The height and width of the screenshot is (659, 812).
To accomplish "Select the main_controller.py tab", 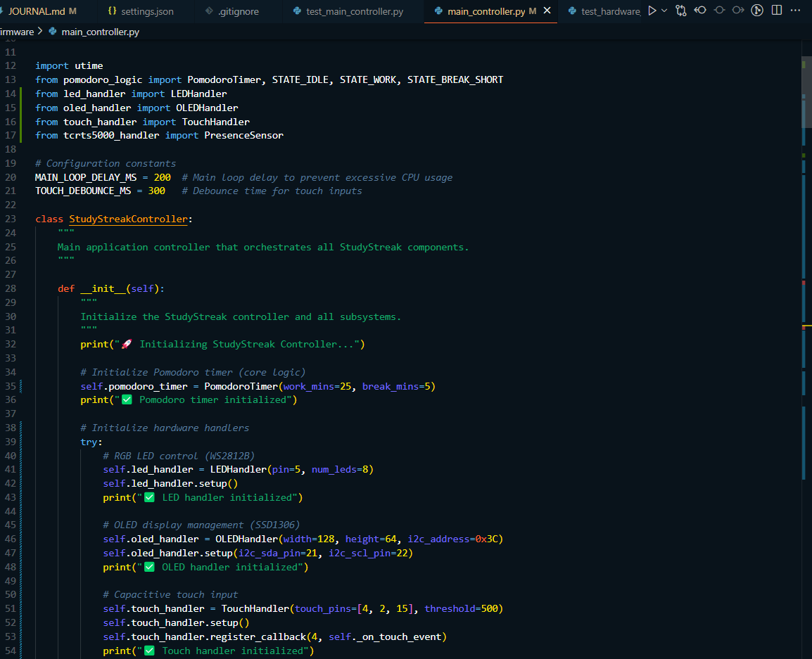I will [486, 11].
